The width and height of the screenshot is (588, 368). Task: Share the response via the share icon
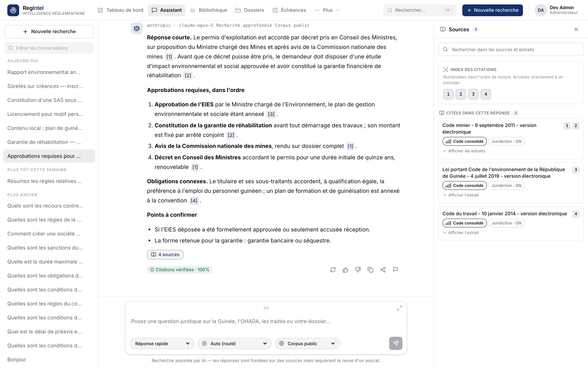click(x=383, y=270)
